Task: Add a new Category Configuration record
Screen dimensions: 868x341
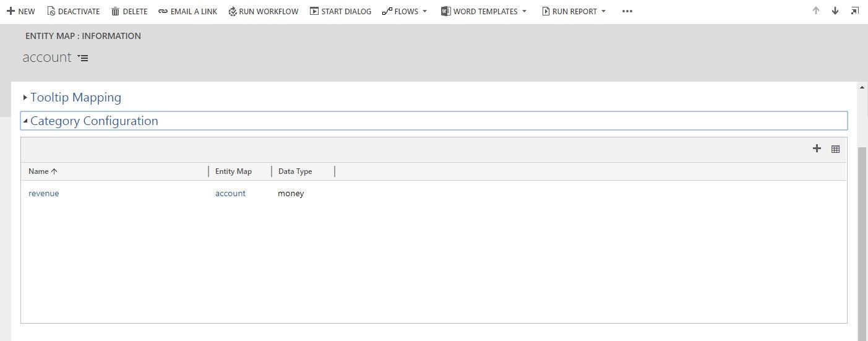Action: coord(817,149)
